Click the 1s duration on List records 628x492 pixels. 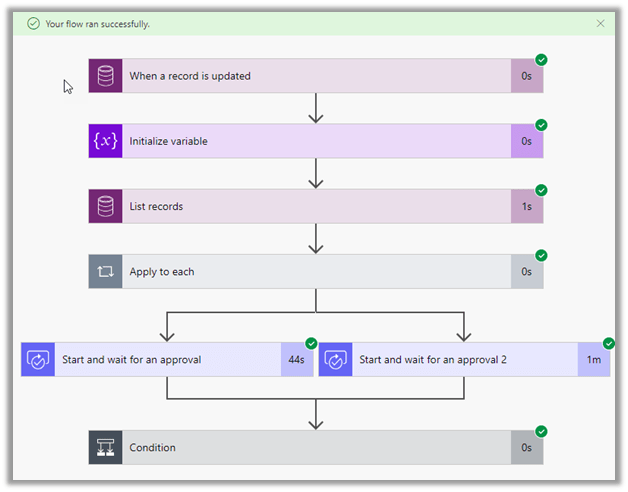pos(527,207)
